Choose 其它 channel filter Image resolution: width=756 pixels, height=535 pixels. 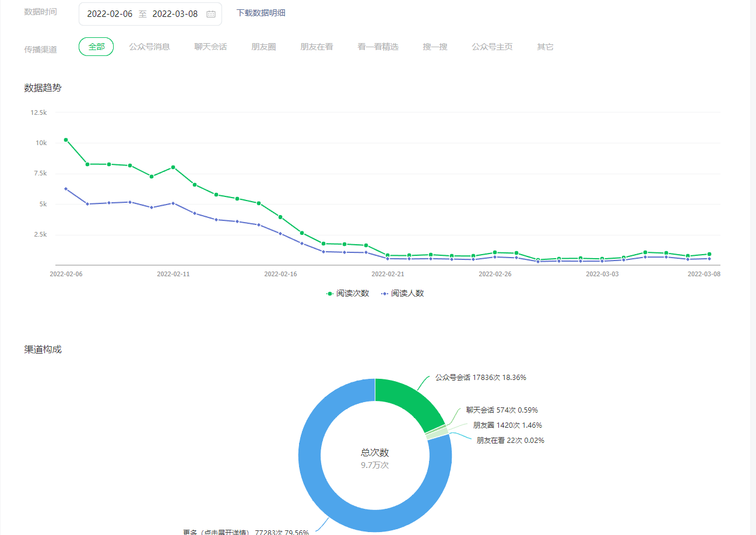(x=545, y=47)
